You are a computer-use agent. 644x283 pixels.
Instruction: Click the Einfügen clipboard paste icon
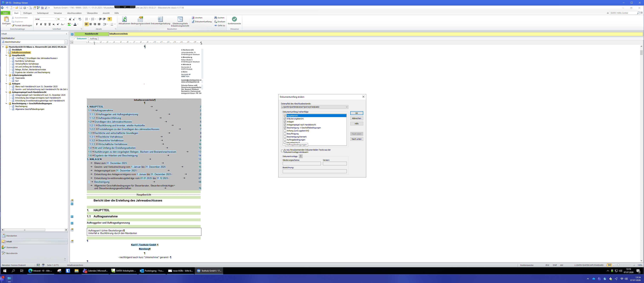[x=6, y=19]
